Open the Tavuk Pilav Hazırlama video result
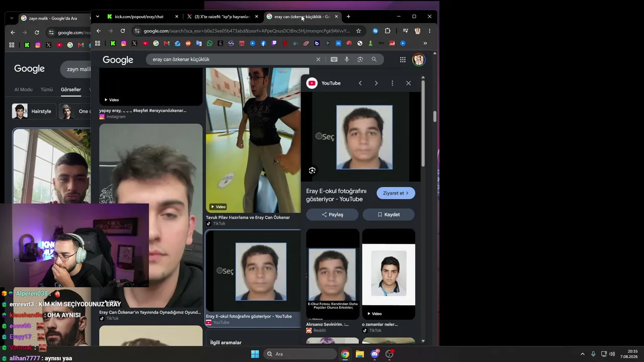This screenshot has width=644, height=362. 253,140
